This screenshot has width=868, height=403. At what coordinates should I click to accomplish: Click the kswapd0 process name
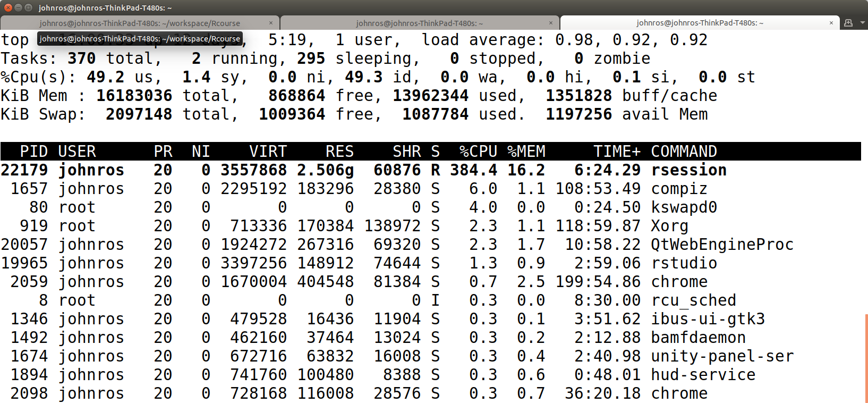click(684, 207)
